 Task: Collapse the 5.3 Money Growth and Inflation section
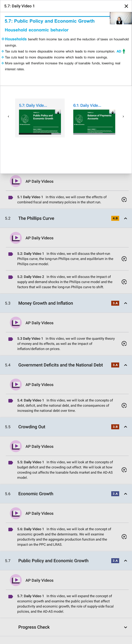126,303
